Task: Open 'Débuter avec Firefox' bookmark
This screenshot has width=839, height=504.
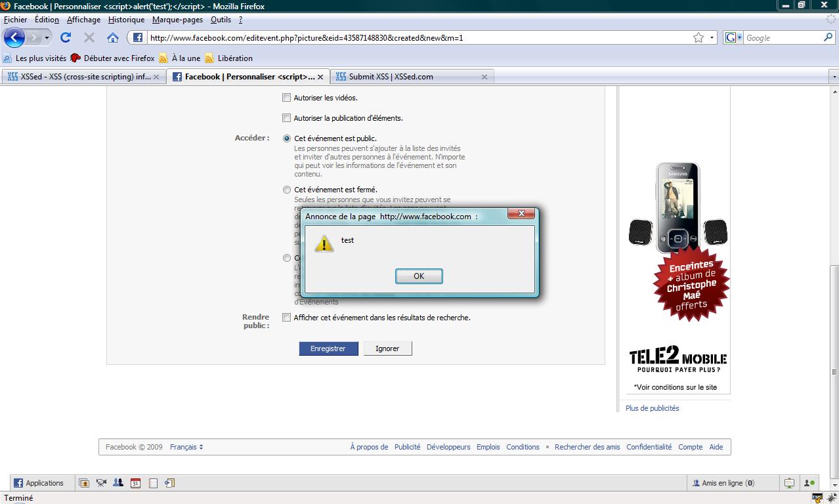Action: coord(112,58)
